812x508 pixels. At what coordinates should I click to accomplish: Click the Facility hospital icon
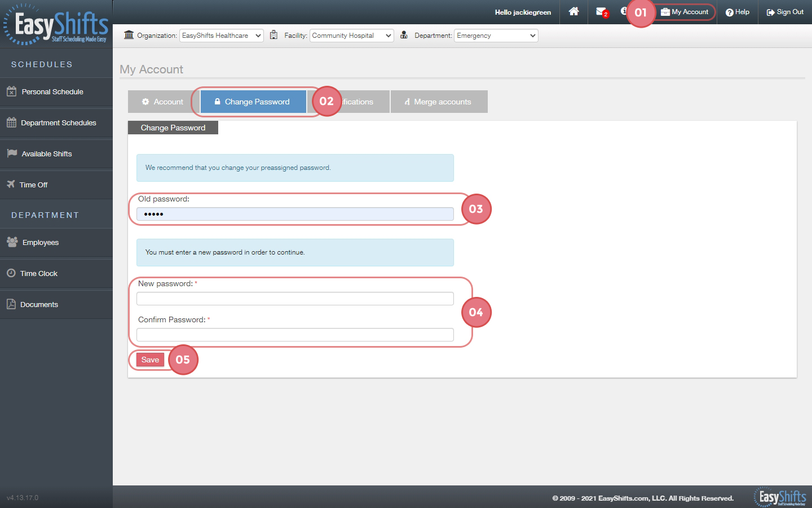[x=273, y=35]
